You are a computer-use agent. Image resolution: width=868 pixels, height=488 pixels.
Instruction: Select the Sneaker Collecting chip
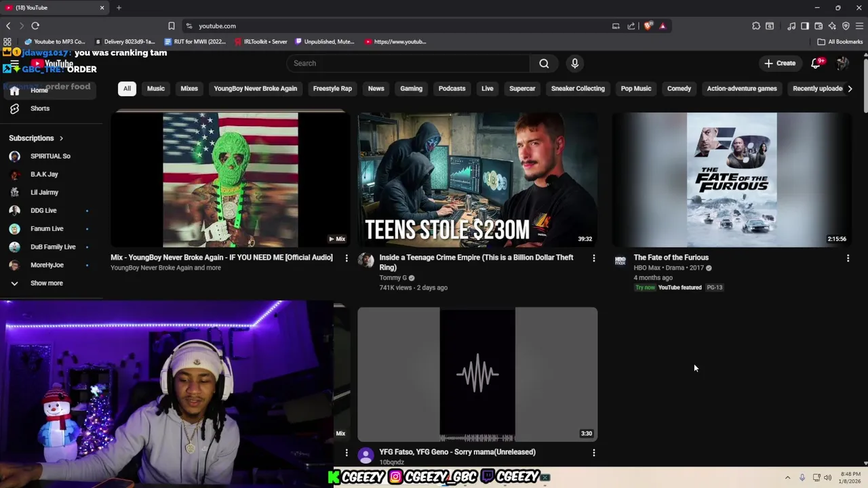click(x=578, y=88)
